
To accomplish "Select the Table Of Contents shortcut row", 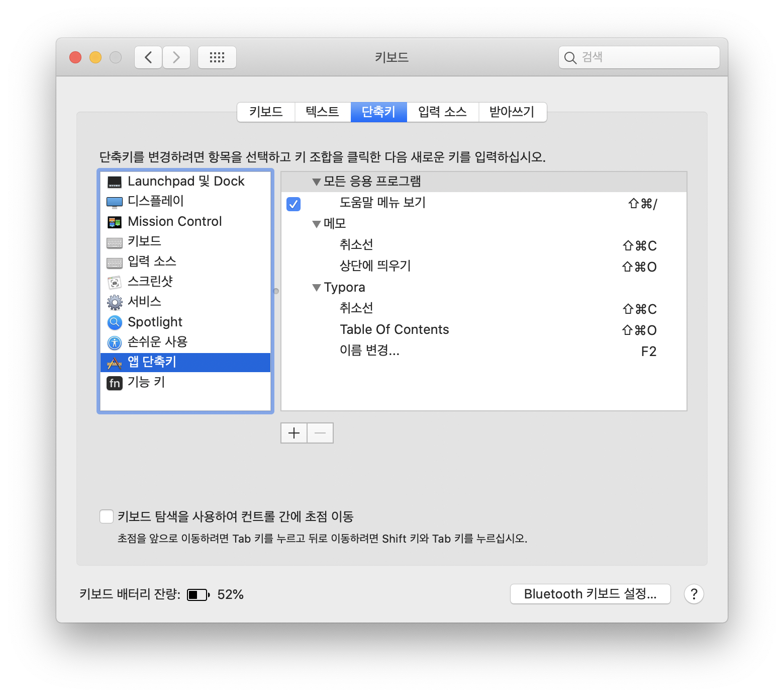I will pos(484,330).
